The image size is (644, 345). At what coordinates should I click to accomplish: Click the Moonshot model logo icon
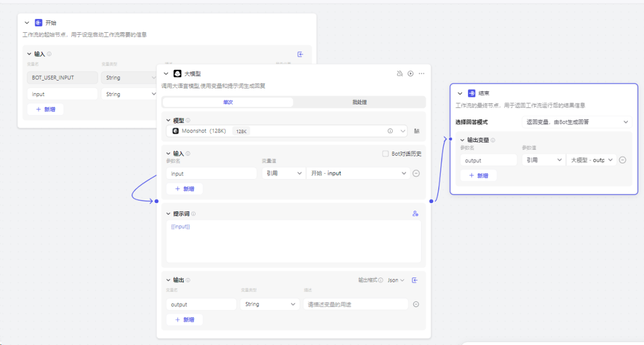pos(175,131)
